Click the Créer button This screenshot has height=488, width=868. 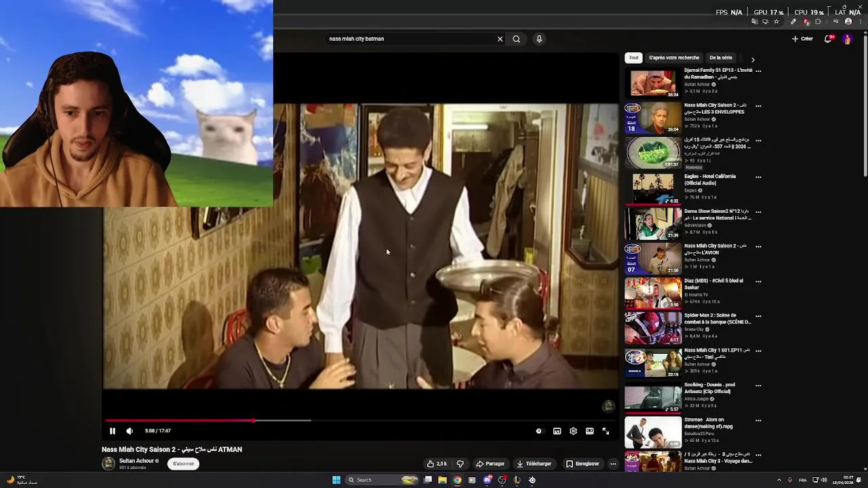tap(802, 39)
